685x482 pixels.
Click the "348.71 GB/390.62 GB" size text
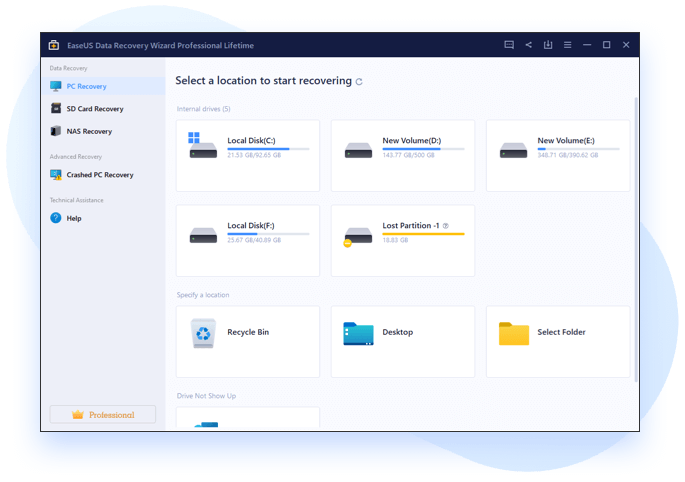point(567,155)
